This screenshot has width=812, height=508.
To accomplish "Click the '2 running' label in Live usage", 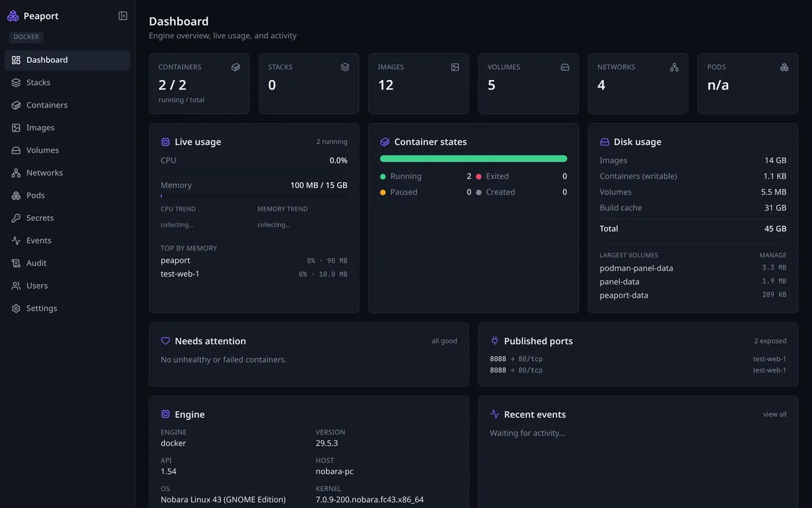I will point(332,142).
